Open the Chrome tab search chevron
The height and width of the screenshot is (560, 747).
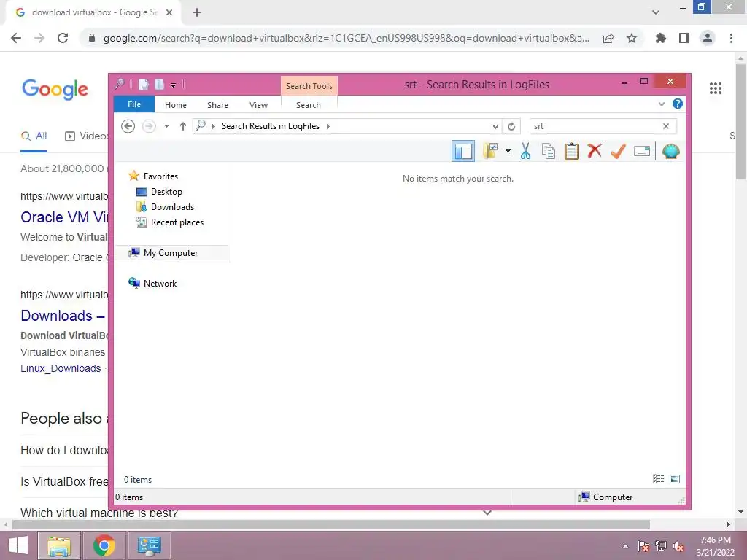(656, 12)
